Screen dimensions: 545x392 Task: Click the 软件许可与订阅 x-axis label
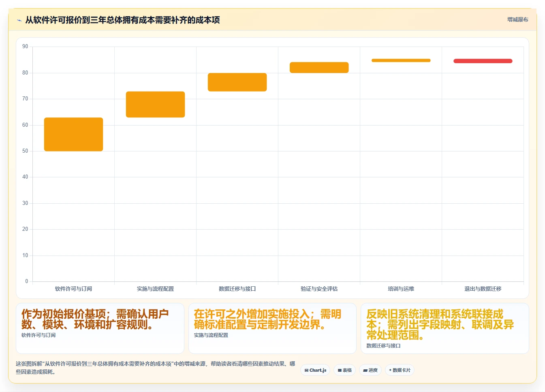pos(73,289)
